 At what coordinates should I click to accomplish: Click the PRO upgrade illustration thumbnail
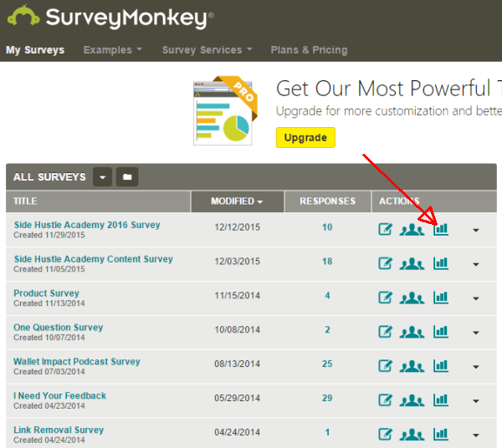click(x=225, y=110)
